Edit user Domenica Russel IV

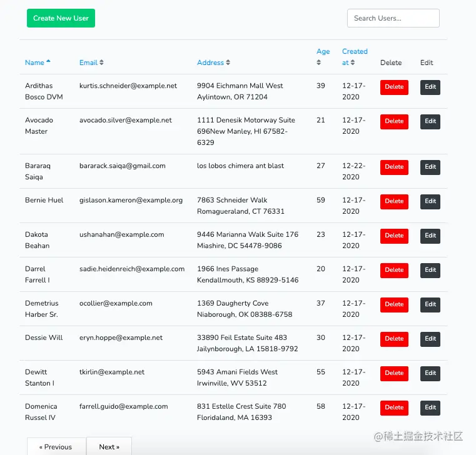[430, 407]
